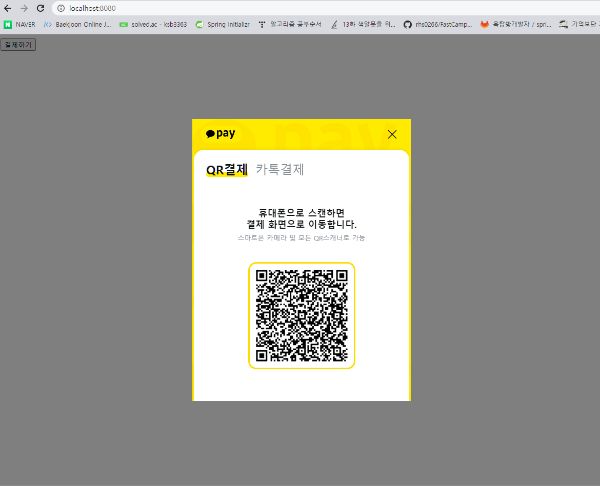The height and width of the screenshot is (486, 600).
Task: Click the payment QR code image
Action: (302, 316)
